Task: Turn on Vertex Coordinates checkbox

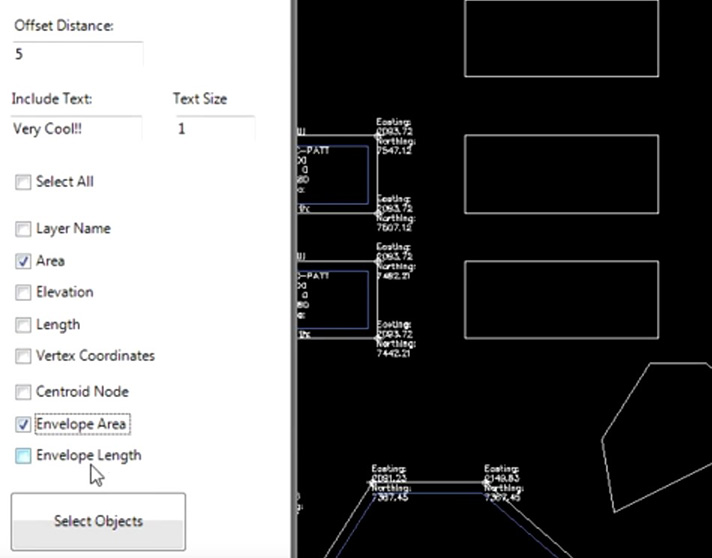Action: click(23, 356)
